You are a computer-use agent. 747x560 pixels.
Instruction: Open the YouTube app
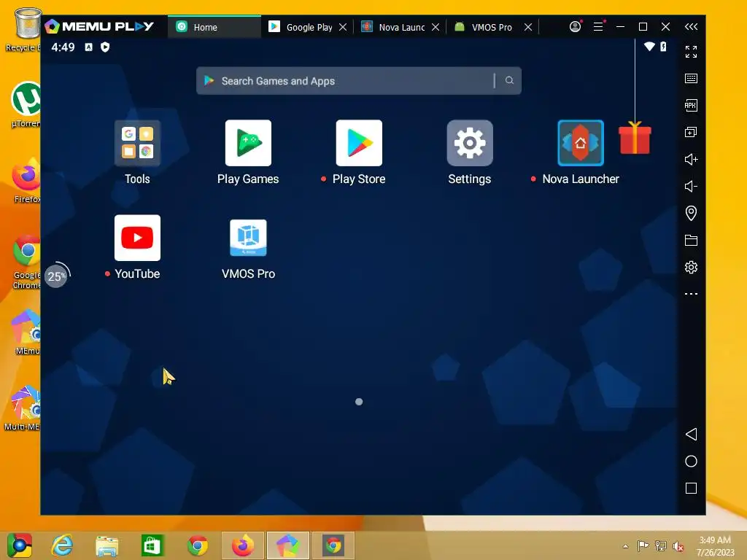pyautogui.click(x=137, y=238)
